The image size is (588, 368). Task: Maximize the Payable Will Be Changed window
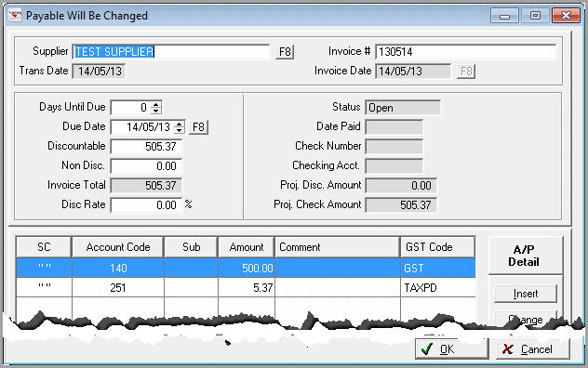click(536, 16)
